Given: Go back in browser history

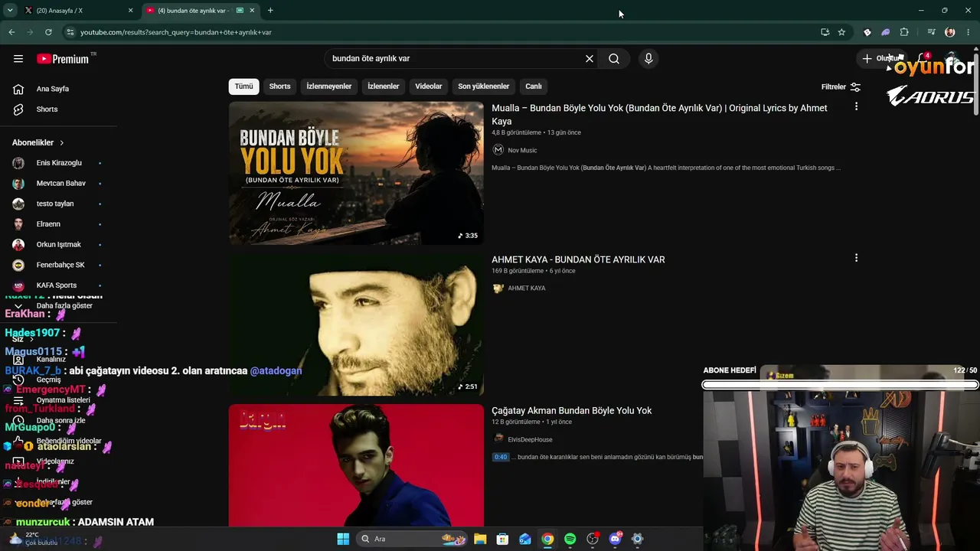Looking at the screenshot, I should click(x=11, y=32).
